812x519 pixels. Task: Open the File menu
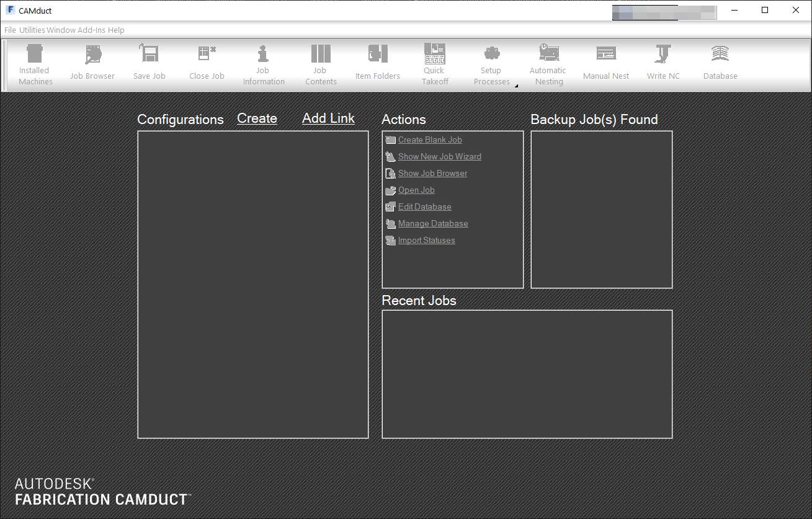tap(10, 30)
